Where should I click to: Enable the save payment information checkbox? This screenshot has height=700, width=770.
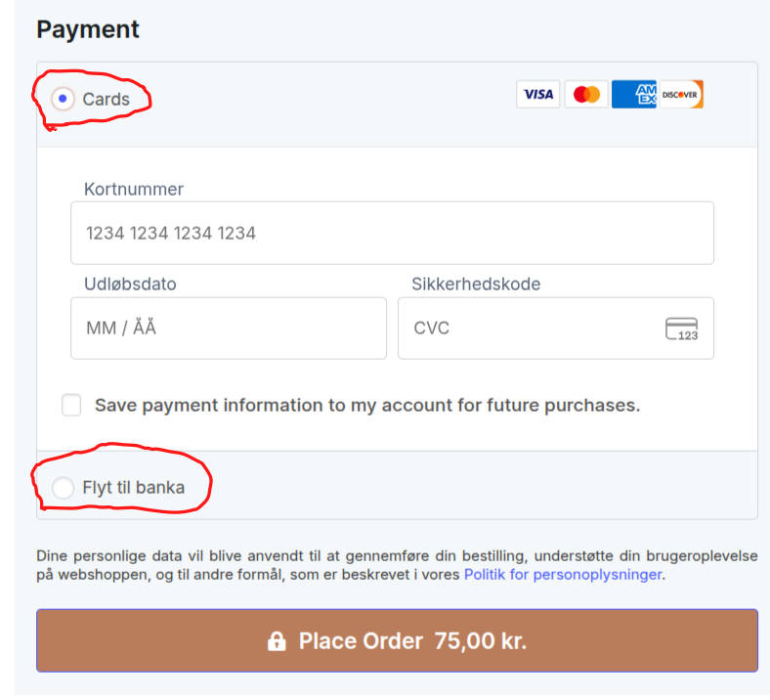[71, 405]
